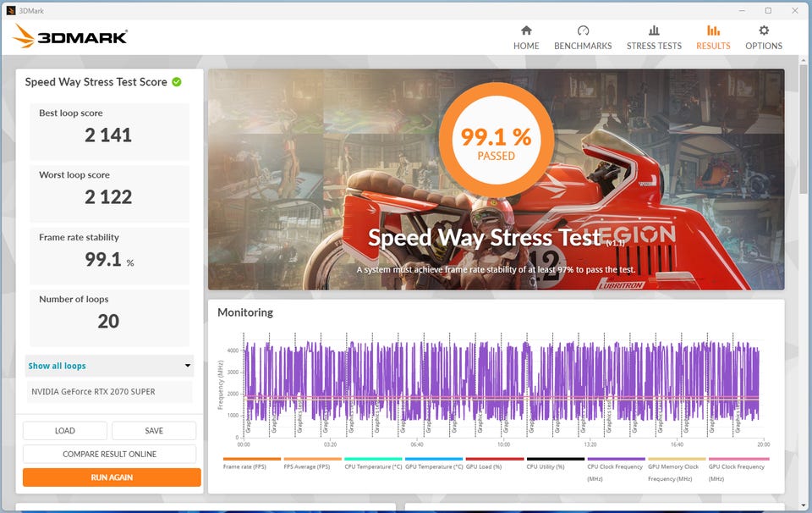Image resolution: width=812 pixels, height=513 pixels.
Task: Click the 97% stability requirement text
Action: [x=496, y=269]
